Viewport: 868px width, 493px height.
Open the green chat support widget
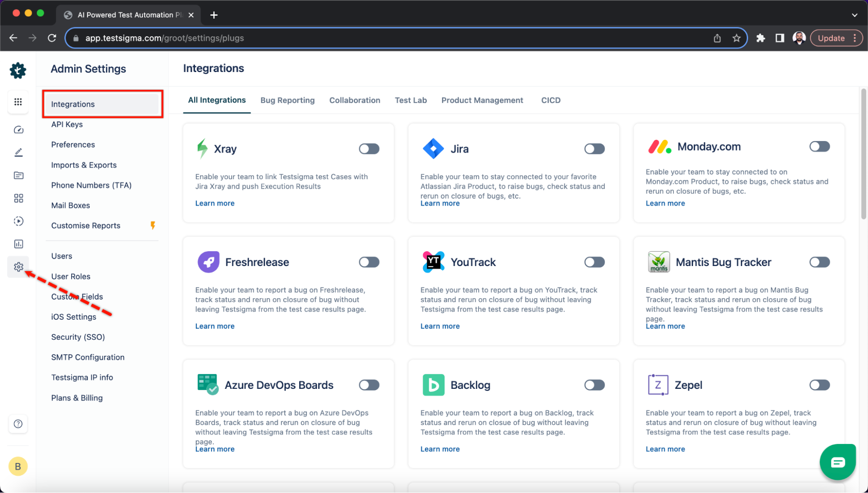pyautogui.click(x=838, y=462)
